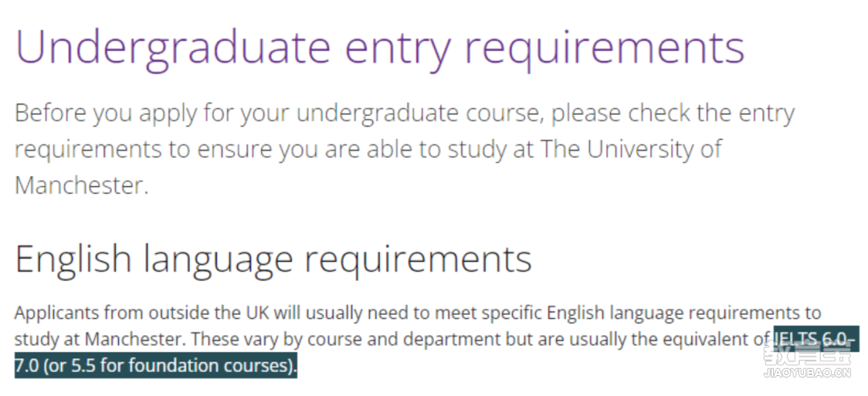This screenshot has height=396, width=868.
Task: Click the 'English language requirements' subheading
Action: tap(273, 259)
